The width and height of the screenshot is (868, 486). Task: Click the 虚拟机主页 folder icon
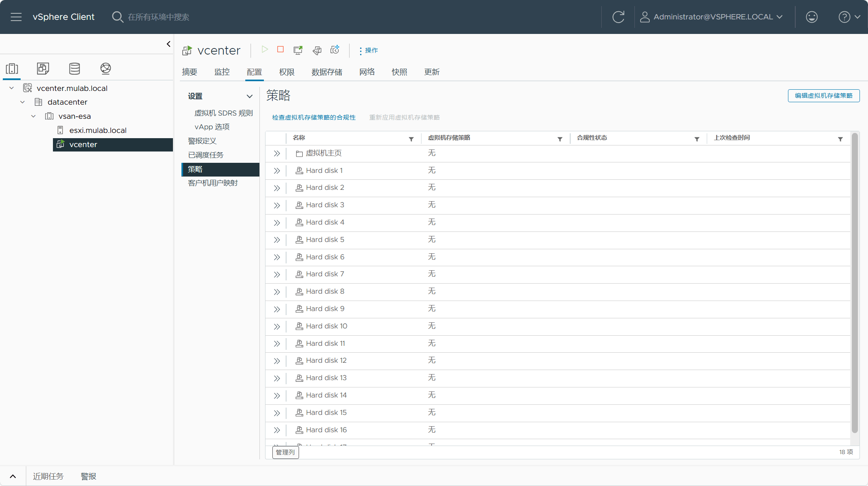(x=299, y=154)
